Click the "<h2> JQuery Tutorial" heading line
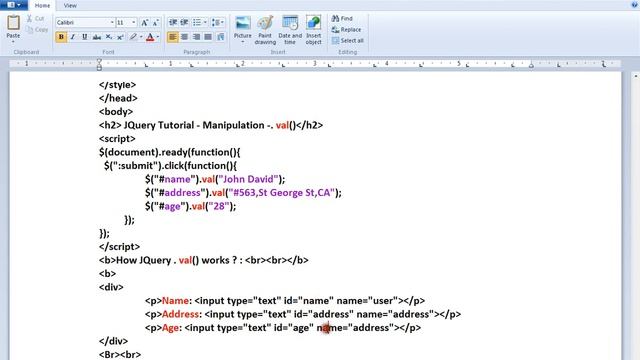Screen dimensions: 640x360 pyautogui.click(x=211, y=125)
